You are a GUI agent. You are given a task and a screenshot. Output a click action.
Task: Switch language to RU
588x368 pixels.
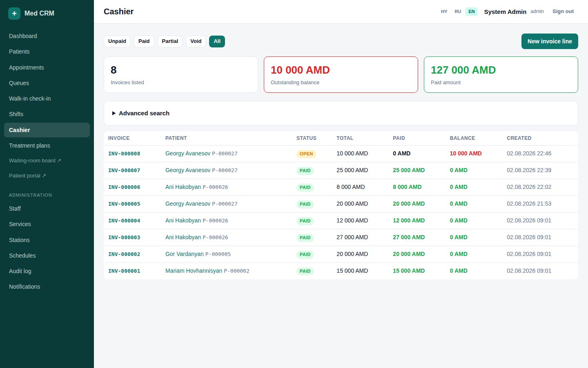point(458,11)
